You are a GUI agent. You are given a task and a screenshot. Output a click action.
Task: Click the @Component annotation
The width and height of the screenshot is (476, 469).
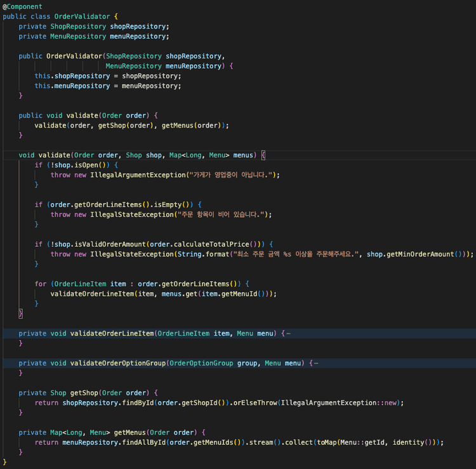coord(22,6)
